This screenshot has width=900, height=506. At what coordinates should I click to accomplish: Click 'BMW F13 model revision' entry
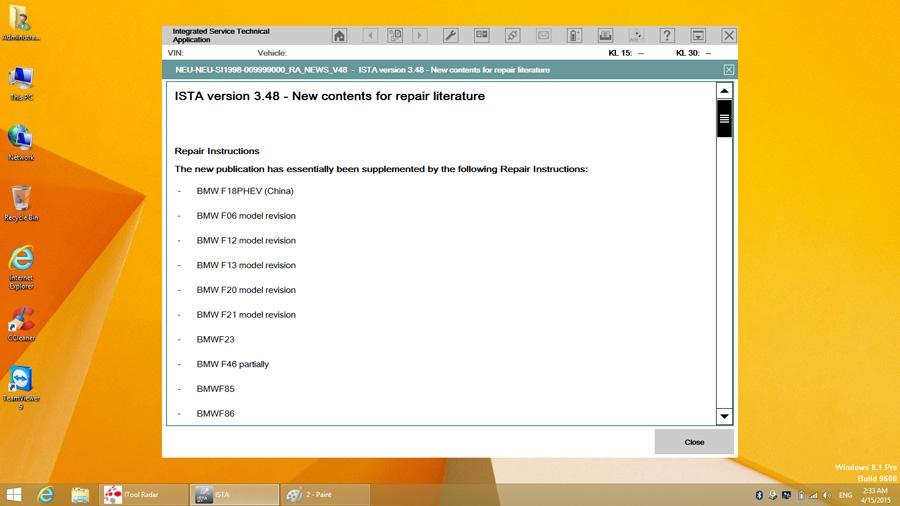(246, 265)
